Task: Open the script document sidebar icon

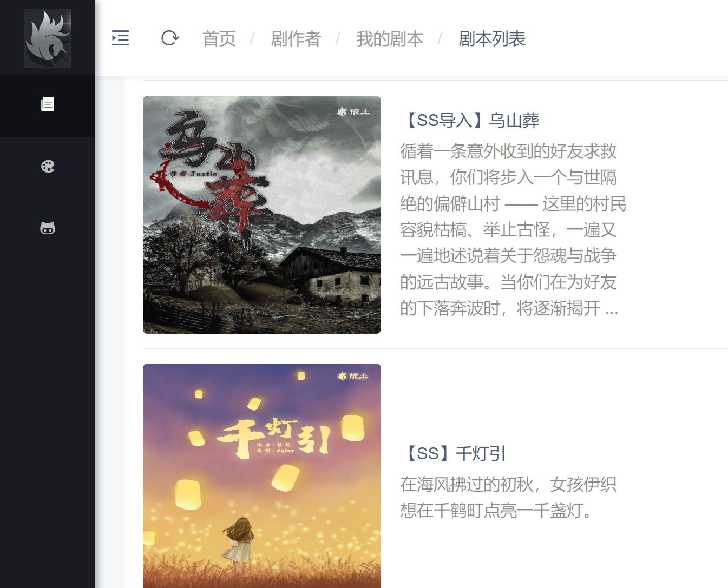Action: click(x=48, y=104)
